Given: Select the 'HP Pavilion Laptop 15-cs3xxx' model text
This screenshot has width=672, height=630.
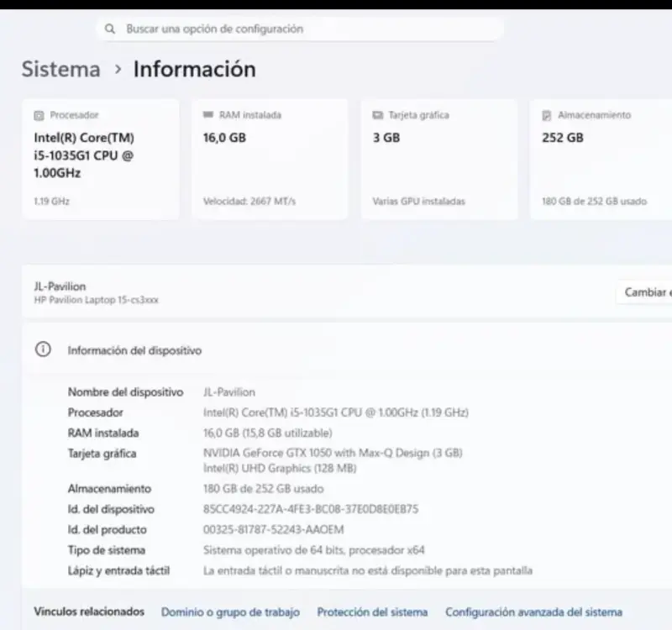Looking at the screenshot, I should tap(96, 300).
